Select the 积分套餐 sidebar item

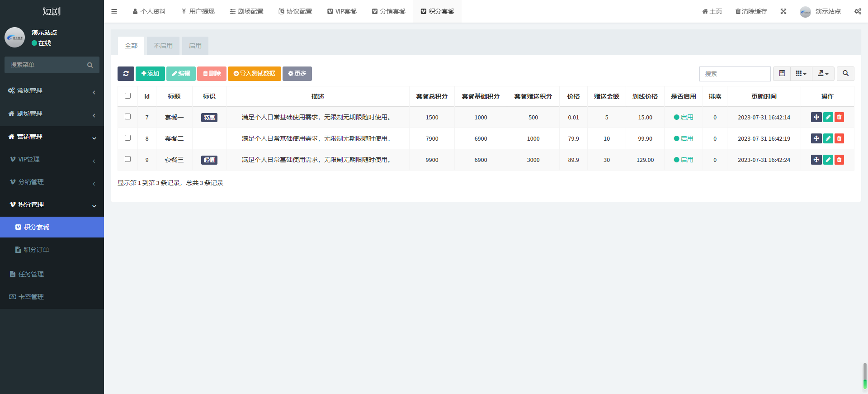point(52,227)
